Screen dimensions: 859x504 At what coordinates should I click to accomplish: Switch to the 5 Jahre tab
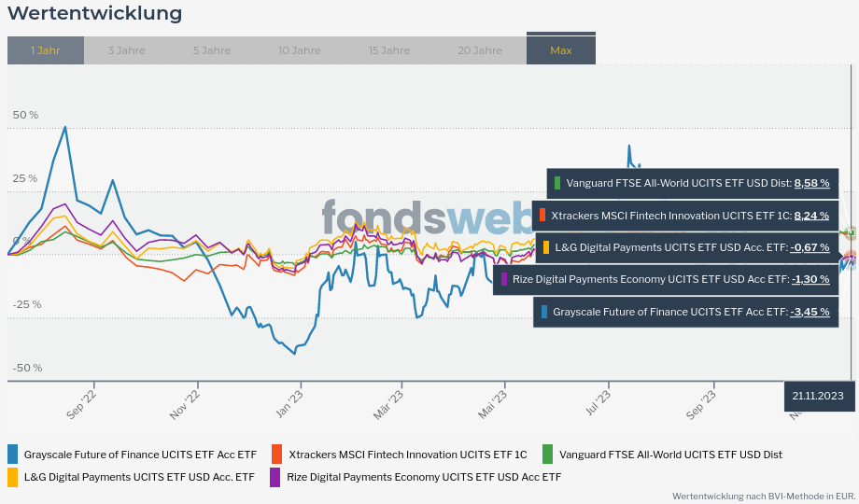point(212,50)
